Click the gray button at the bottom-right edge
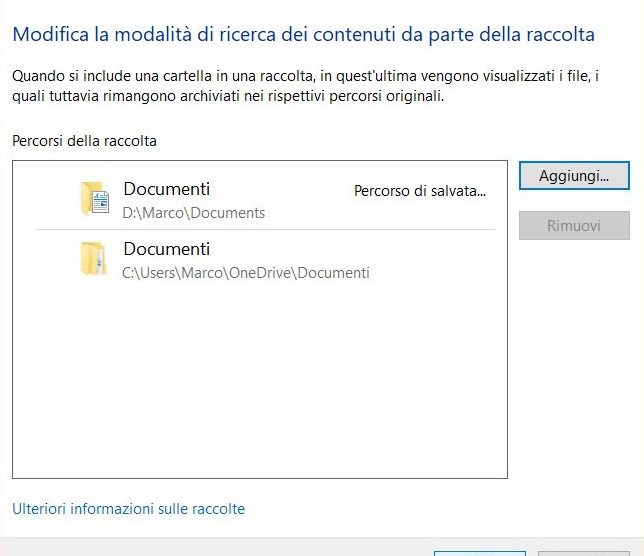The height and width of the screenshot is (556, 644). pos(584,552)
